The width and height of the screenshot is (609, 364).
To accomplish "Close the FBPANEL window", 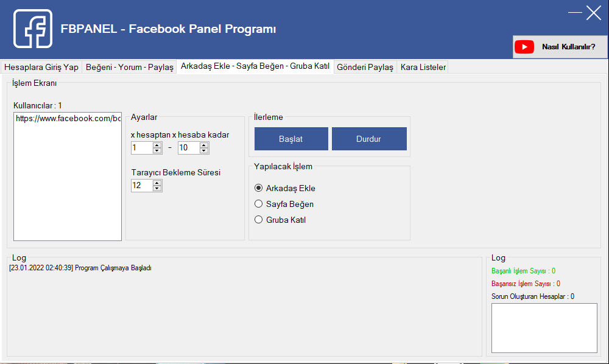I will tap(594, 13).
